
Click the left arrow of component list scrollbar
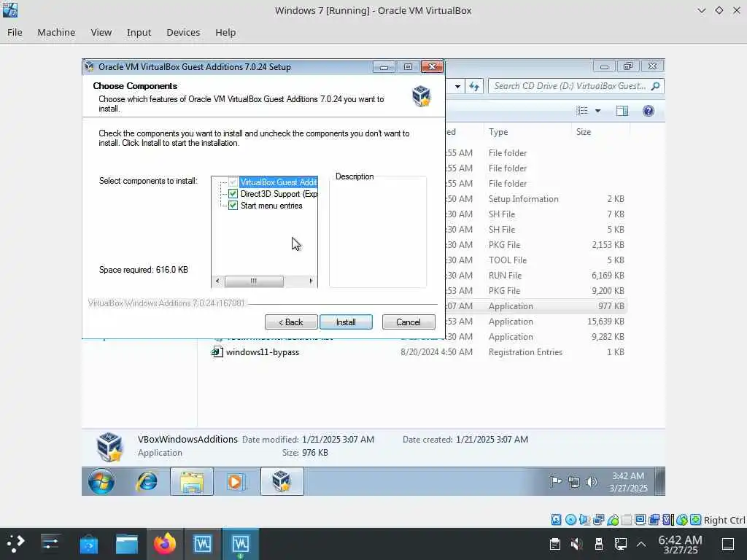217,281
